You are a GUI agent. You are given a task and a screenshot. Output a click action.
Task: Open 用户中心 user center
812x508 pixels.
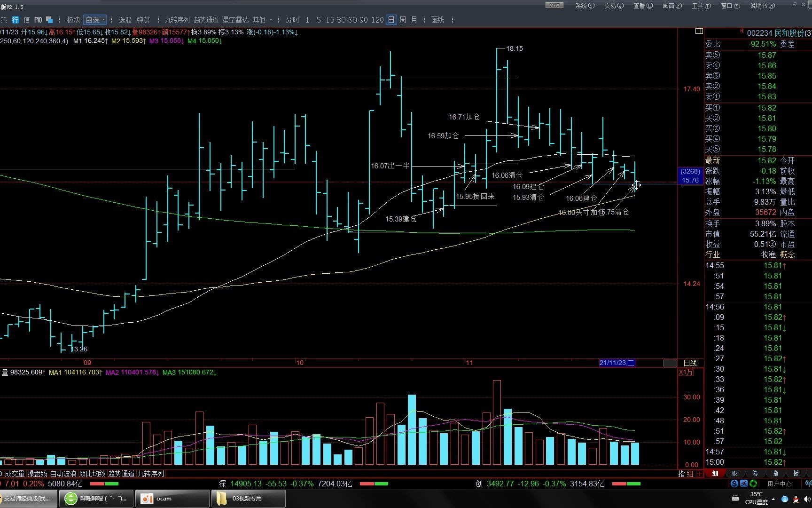[x=780, y=484]
